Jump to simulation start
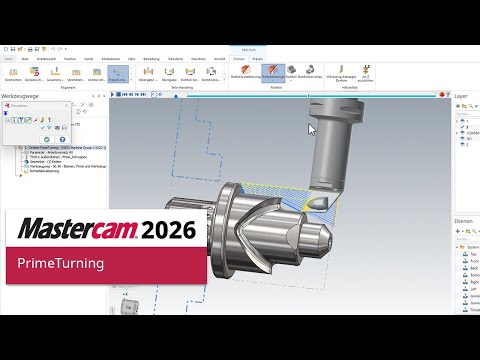This screenshot has height=360, width=480. click(125, 95)
